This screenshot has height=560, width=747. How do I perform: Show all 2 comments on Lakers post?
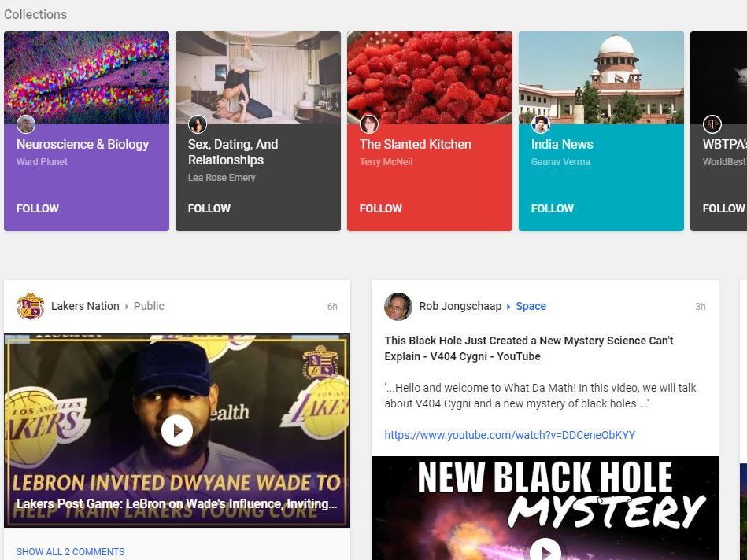tap(71, 552)
